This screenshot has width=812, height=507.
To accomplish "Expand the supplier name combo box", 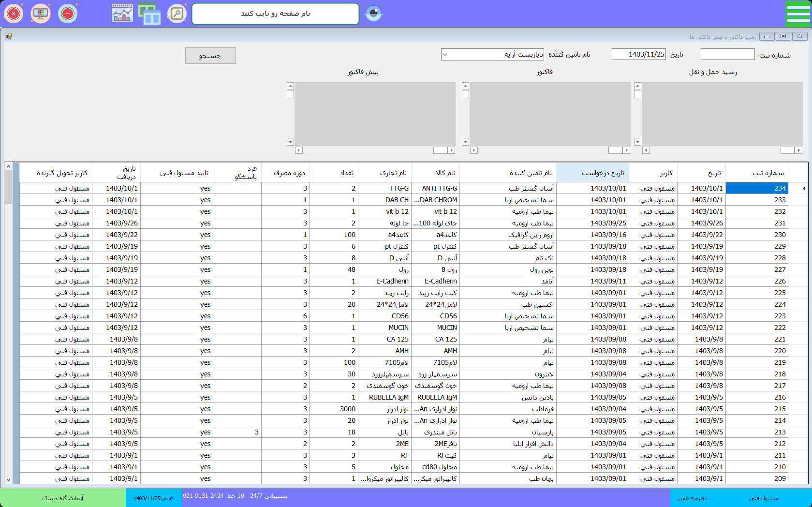I will tap(445, 55).
